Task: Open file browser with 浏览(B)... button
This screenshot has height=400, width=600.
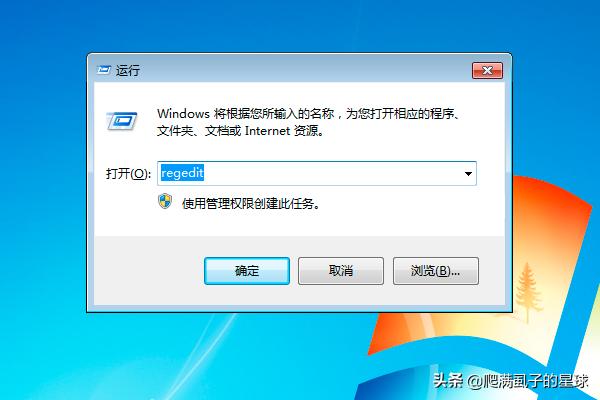Action: [435, 271]
